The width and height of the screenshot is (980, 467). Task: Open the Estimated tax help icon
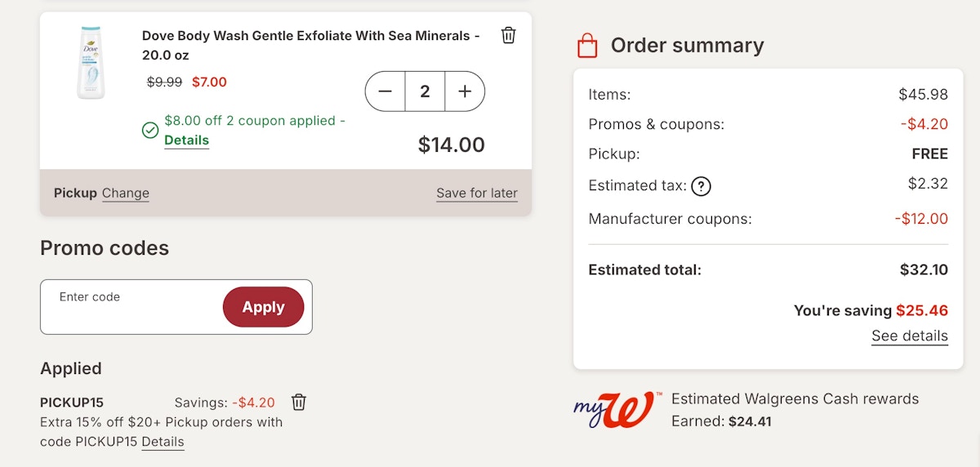coord(701,186)
